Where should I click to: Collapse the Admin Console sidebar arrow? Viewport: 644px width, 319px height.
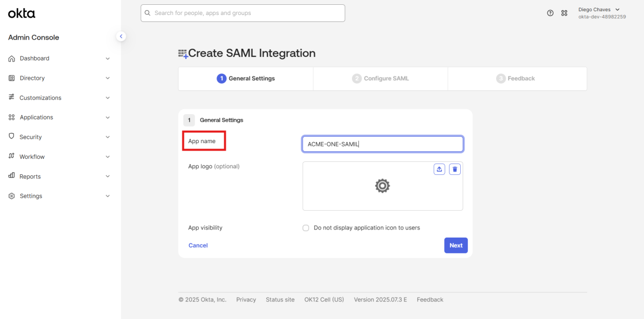pos(121,36)
